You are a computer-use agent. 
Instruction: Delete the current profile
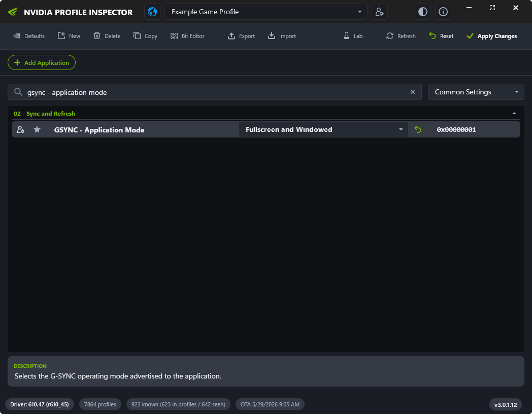pos(107,36)
